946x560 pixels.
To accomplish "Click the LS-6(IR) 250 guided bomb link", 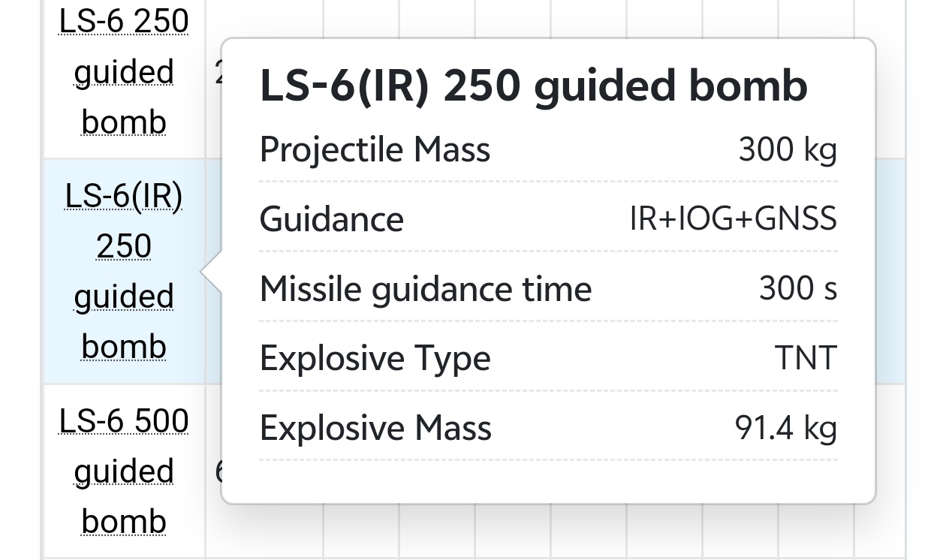I will pyautogui.click(x=124, y=271).
